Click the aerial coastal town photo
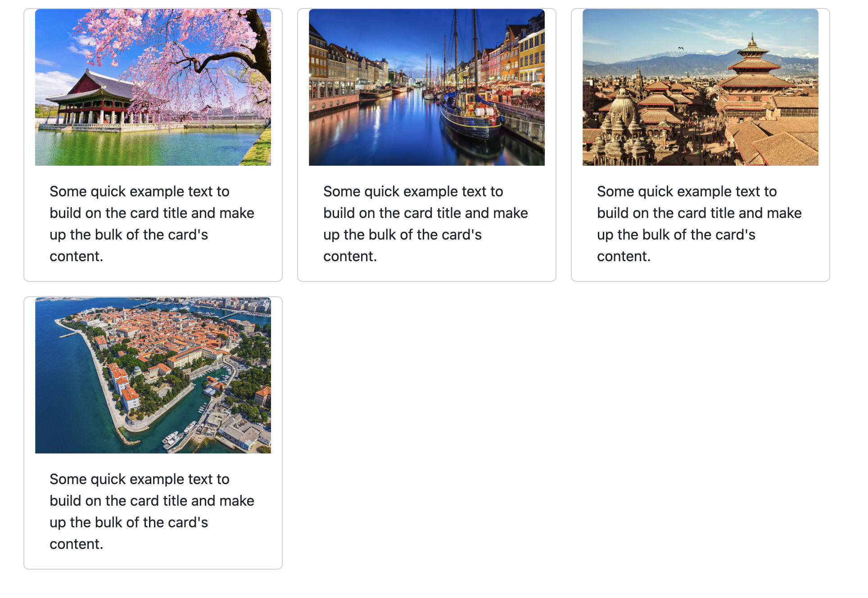 pyautogui.click(x=153, y=375)
